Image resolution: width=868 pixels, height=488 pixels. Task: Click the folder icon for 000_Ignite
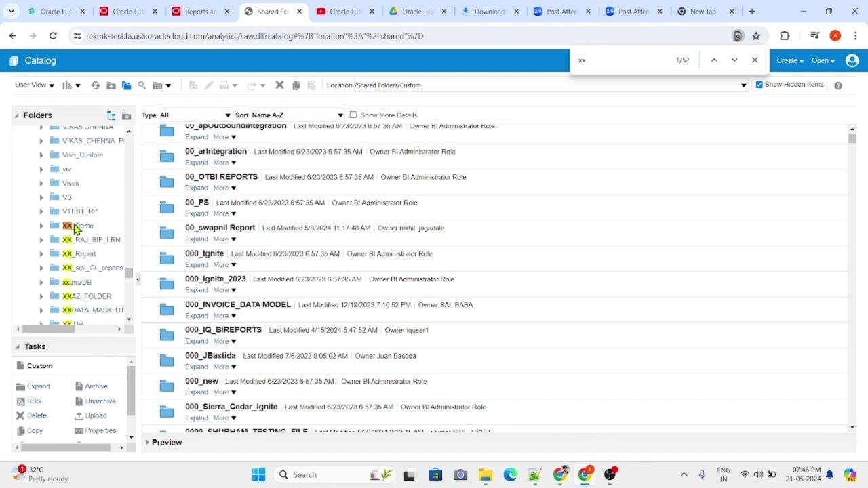pos(167,258)
